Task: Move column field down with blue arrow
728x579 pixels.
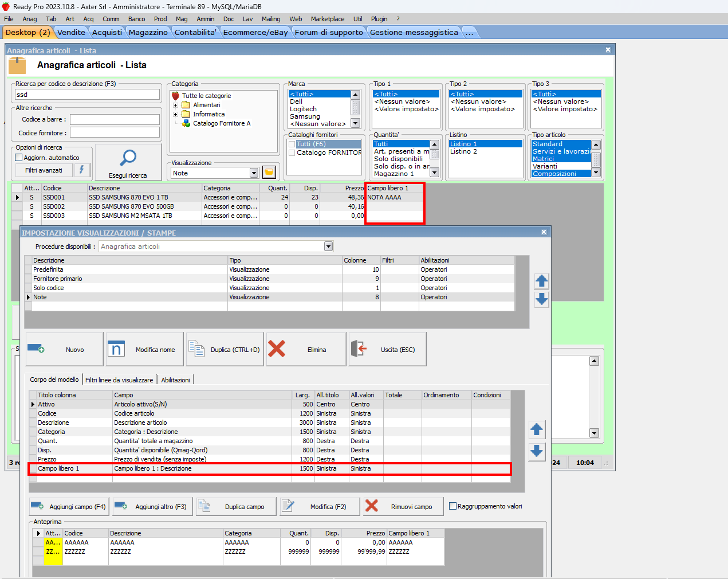Action: tap(537, 451)
